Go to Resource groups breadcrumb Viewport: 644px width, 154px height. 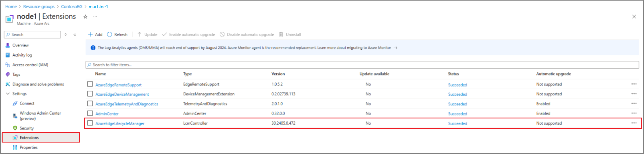point(39,7)
